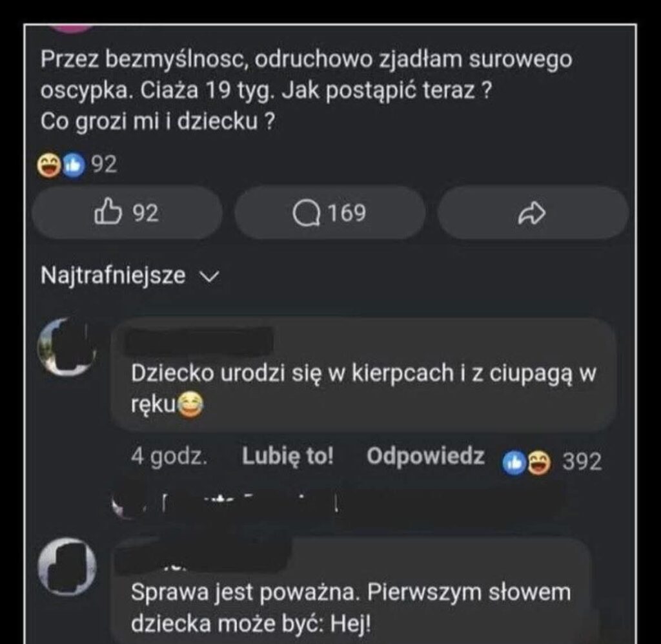Screen dimensions: 661x644
Task: Click the blue like reaction under the post
Action: click(x=73, y=166)
